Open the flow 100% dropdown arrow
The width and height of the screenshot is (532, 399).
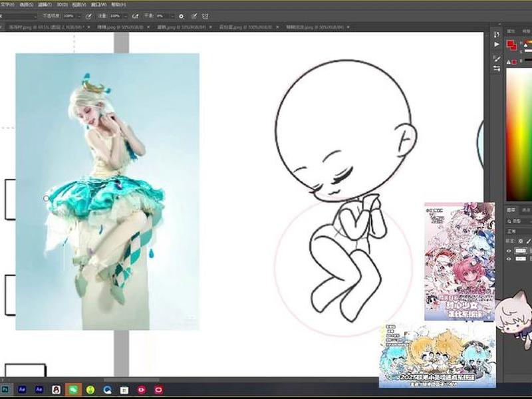tap(126, 16)
